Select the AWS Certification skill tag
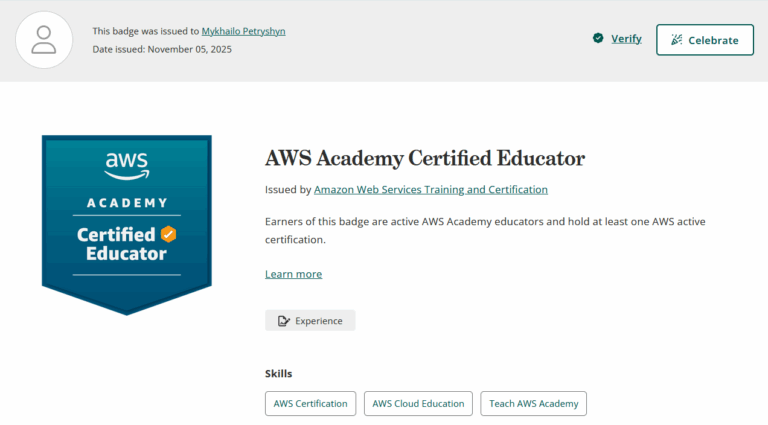 [311, 403]
